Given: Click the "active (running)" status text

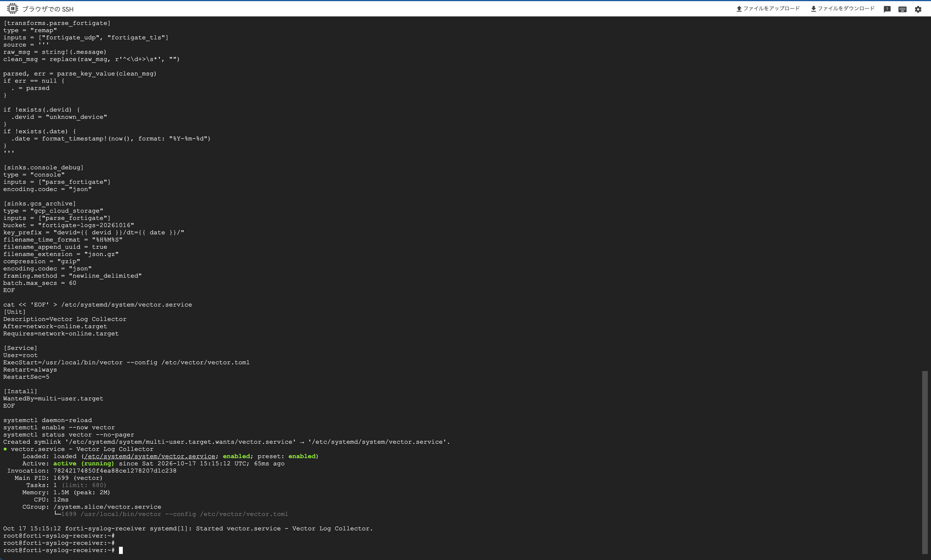Looking at the screenshot, I should click(x=83, y=463).
